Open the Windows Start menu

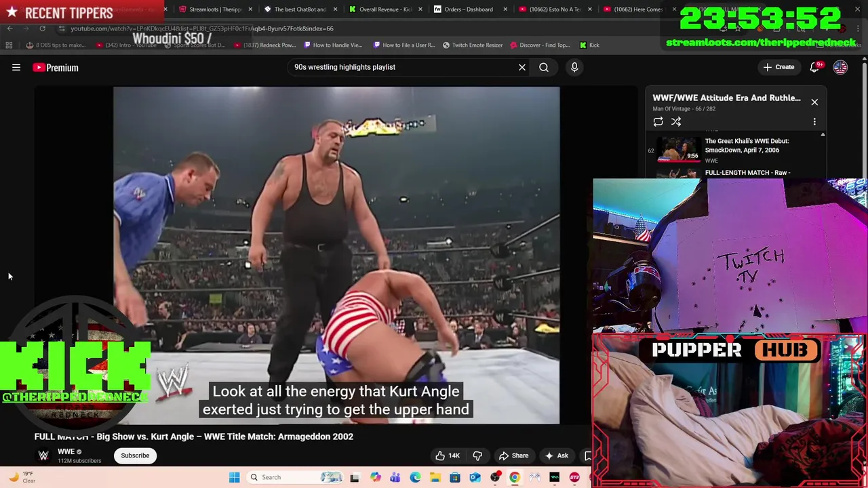point(234,477)
